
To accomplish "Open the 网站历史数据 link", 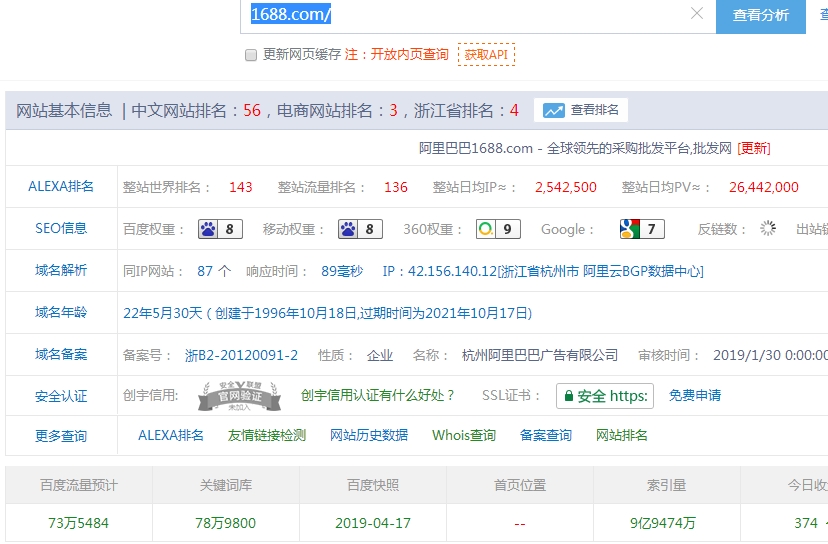I will click(369, 435).
